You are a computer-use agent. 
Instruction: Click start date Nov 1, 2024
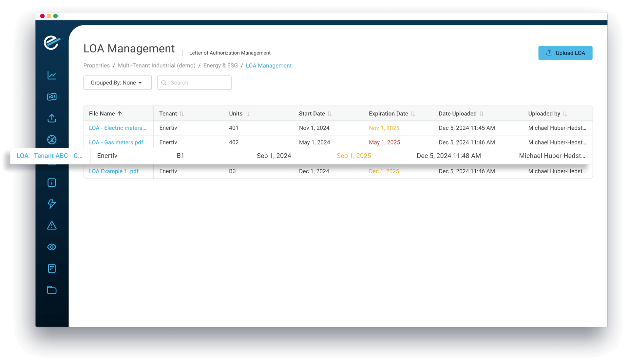314,128
